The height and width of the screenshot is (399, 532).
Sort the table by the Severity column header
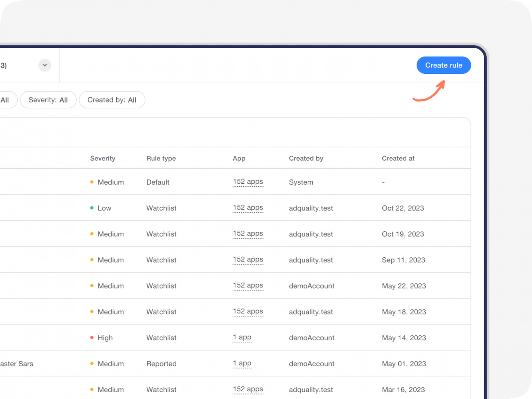tap(103, 158)
